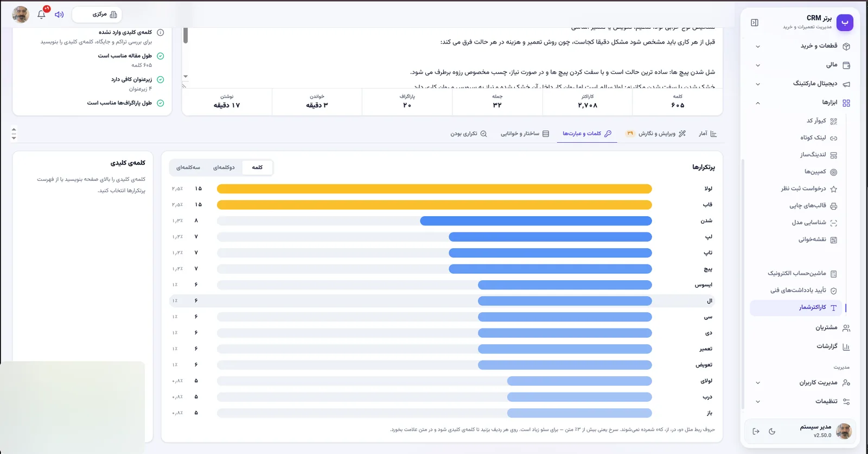Expand the مدیریت کاربران menu chevron

pyautogui.click(x=758, y=383)
